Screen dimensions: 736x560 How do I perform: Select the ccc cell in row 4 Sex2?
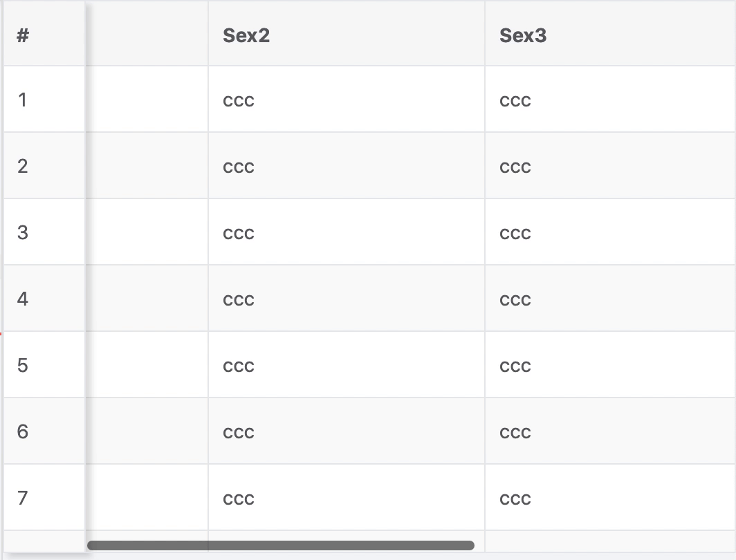point(238,299)
